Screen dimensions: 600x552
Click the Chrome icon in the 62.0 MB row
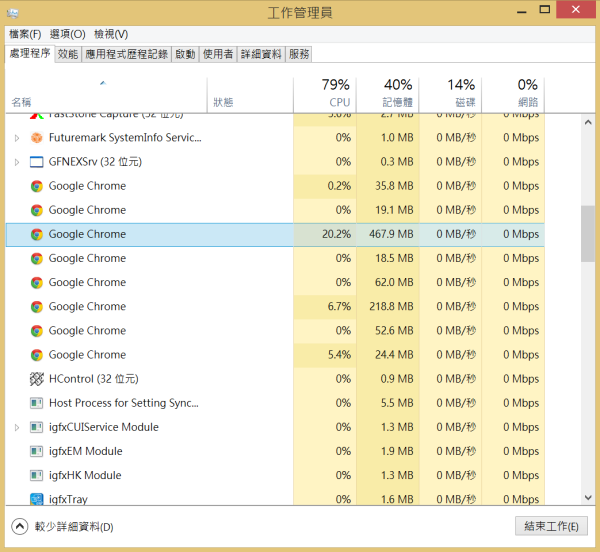(36, 282)
